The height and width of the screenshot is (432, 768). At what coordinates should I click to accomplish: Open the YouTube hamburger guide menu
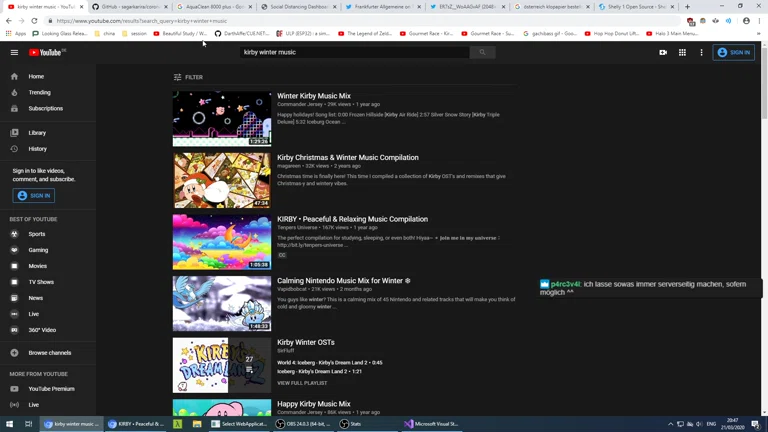(x=14, y=52)
